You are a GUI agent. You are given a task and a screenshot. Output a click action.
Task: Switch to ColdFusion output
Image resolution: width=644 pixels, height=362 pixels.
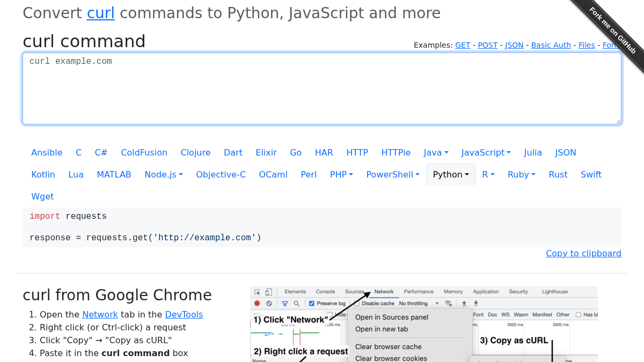click(x=144, y=152)
